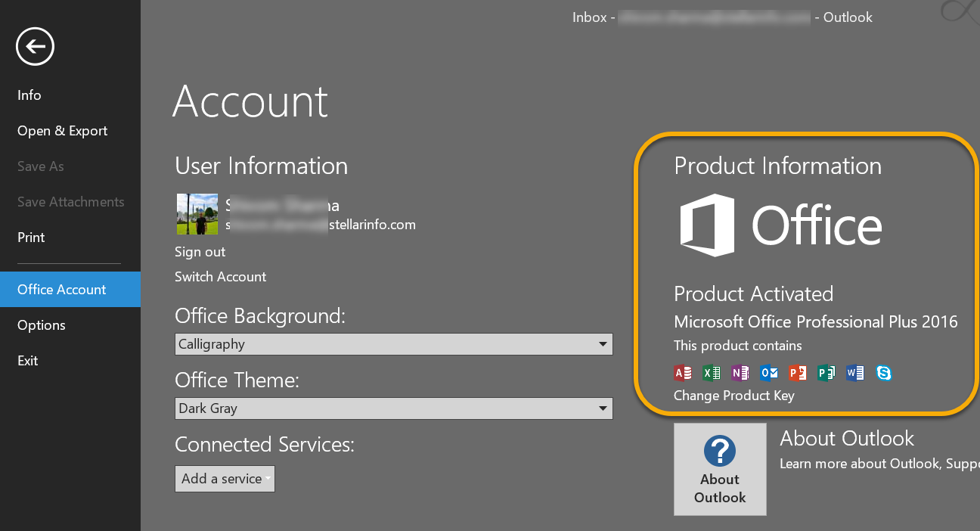This screenshot has height=531, width=980.
Task: Select Open & Export from the sidebar
Action: pyautogui.click(x=62, y=130)
